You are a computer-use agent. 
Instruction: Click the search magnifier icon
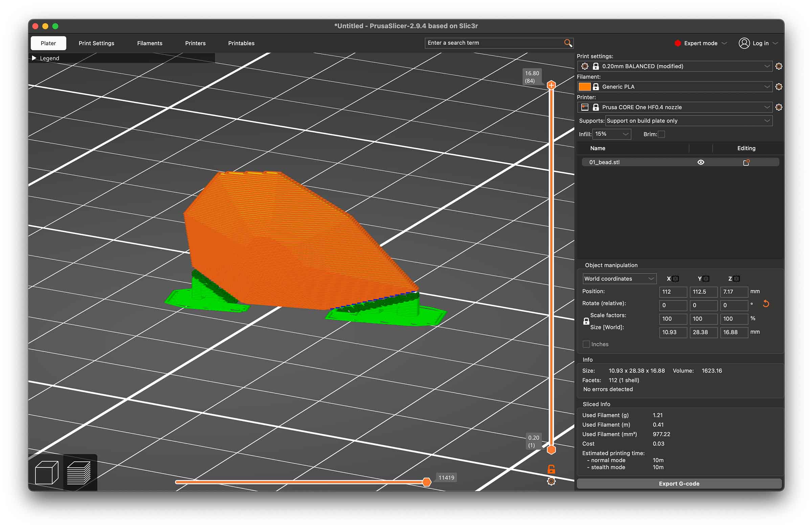pyautogui.click(x=568, y=43)
